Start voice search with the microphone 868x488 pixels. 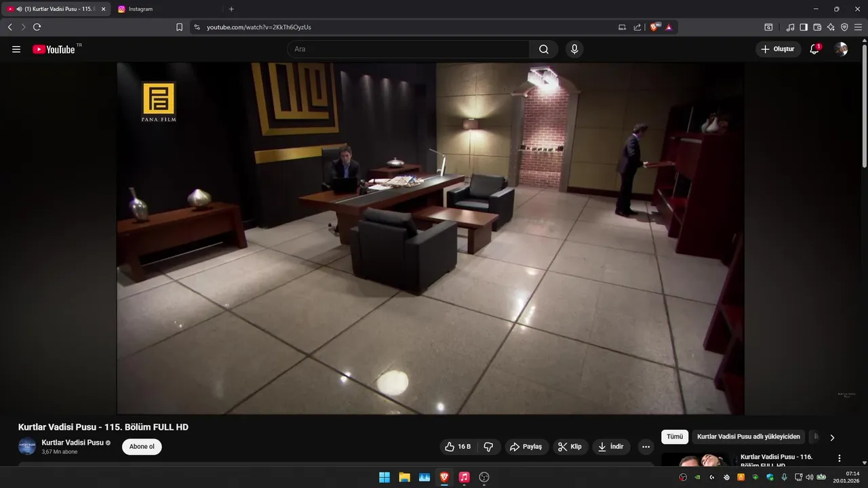point(574,49)
